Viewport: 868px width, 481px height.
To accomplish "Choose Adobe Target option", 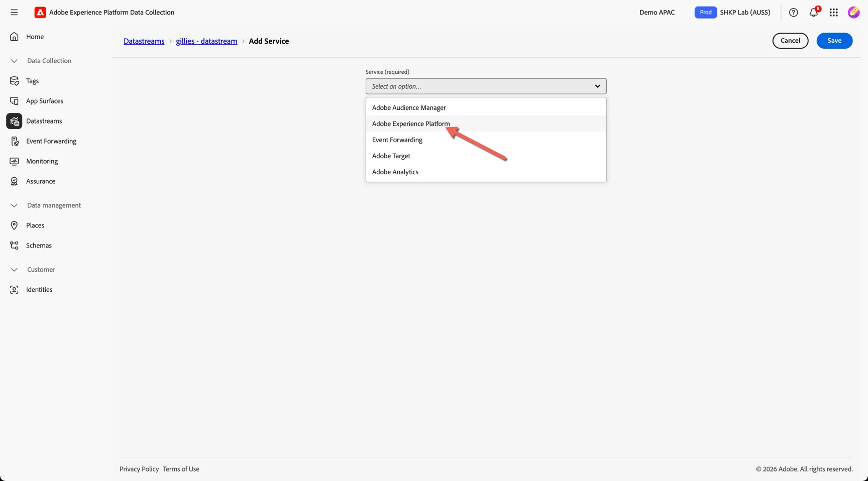I will pos(486,156).
